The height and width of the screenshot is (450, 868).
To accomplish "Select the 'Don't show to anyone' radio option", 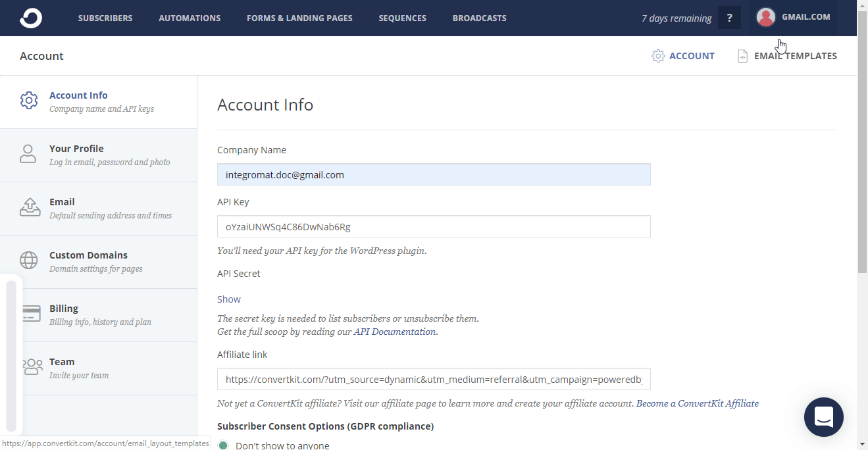I will [x=223, y=445].
